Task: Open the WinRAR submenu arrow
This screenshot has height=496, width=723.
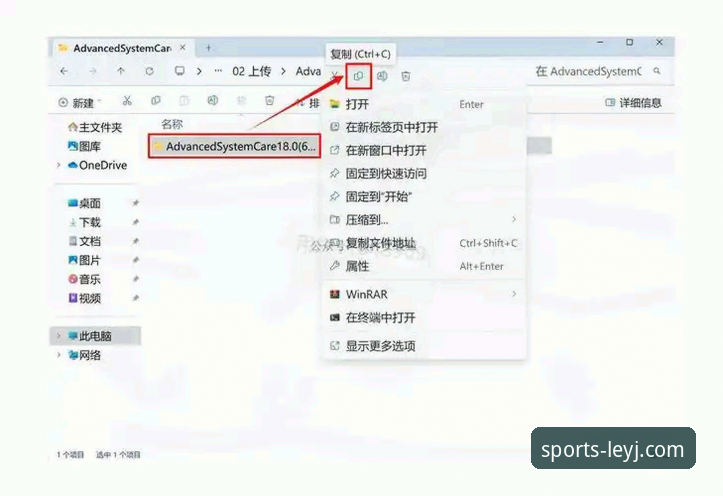Action: (x=514, y=294)
